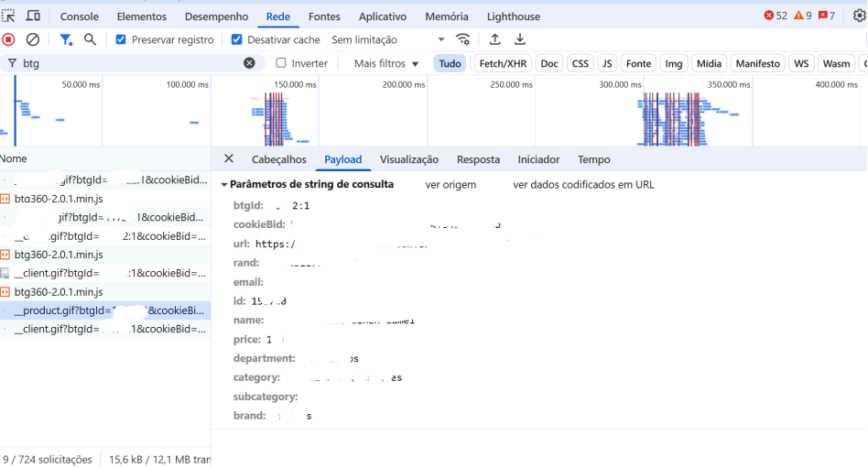Image resolution: width=868 pixels, height=468 pixels.
Task: Toggle Preservar registro checkbox
Action: click(x=121, y=39)
